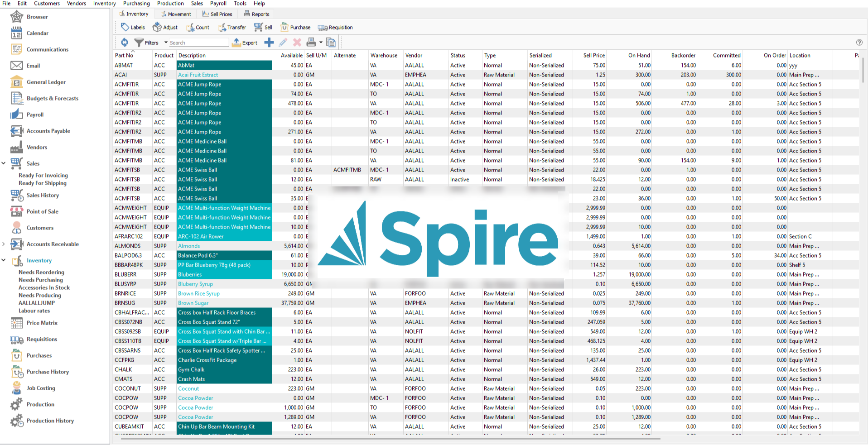Click the Sell toolbar button

coord(263,27)
